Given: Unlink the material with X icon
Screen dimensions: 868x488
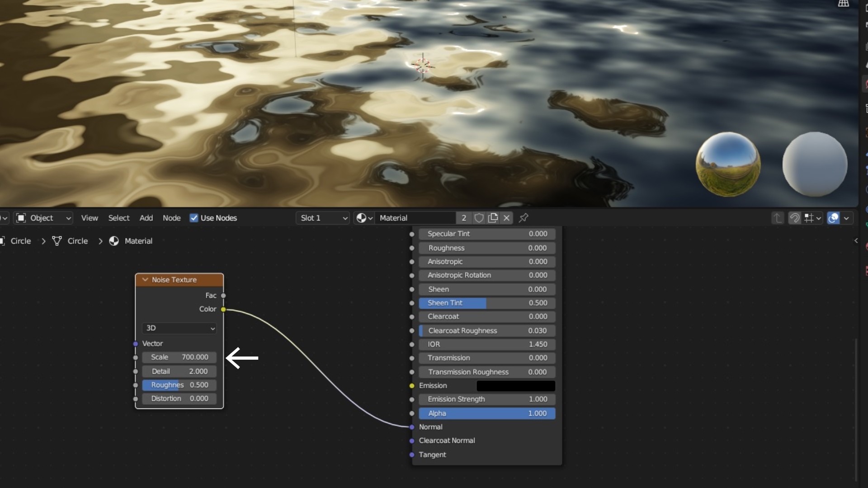Looking at the screenshot, I should (507, 218).
